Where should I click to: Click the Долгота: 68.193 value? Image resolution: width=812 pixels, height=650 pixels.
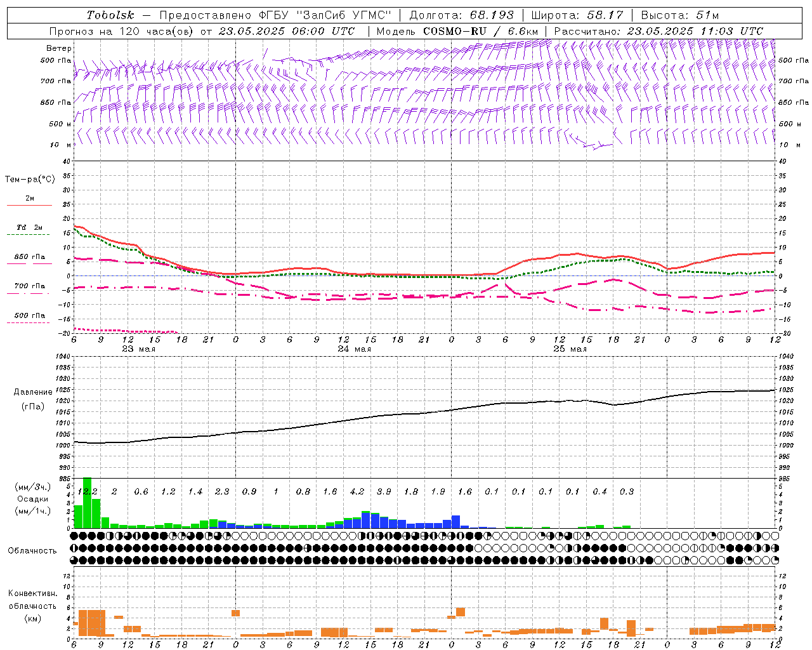(x=461, y=15)
